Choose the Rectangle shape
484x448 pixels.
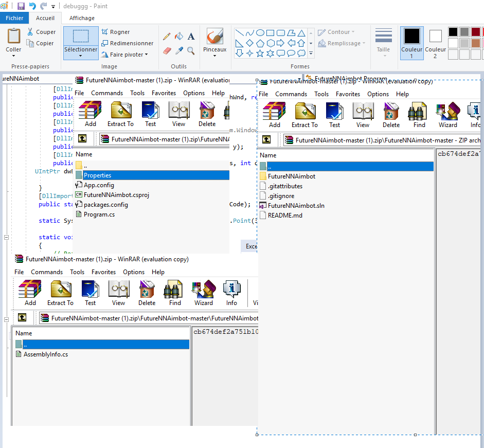tap(271, 33)
